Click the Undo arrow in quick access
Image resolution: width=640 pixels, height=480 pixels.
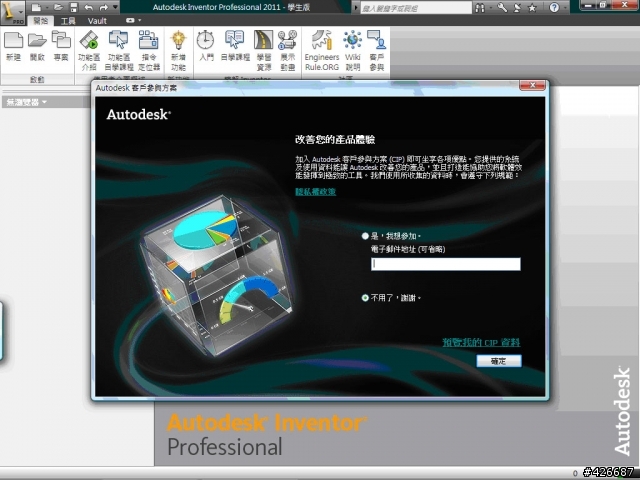(x=89, y=7)
